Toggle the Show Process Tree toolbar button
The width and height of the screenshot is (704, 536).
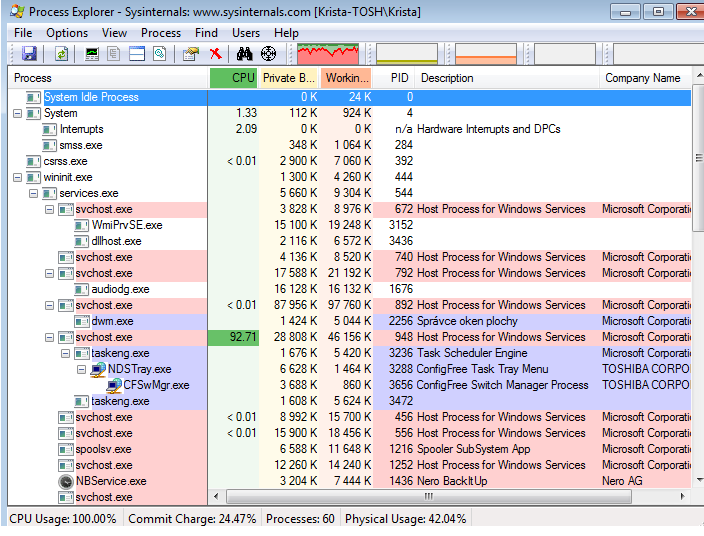click(115, 54)
